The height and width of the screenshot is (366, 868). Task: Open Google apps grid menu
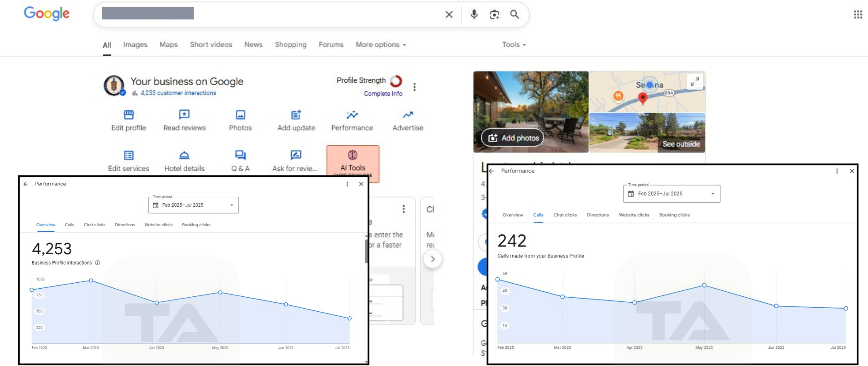(x=858, y=14)
